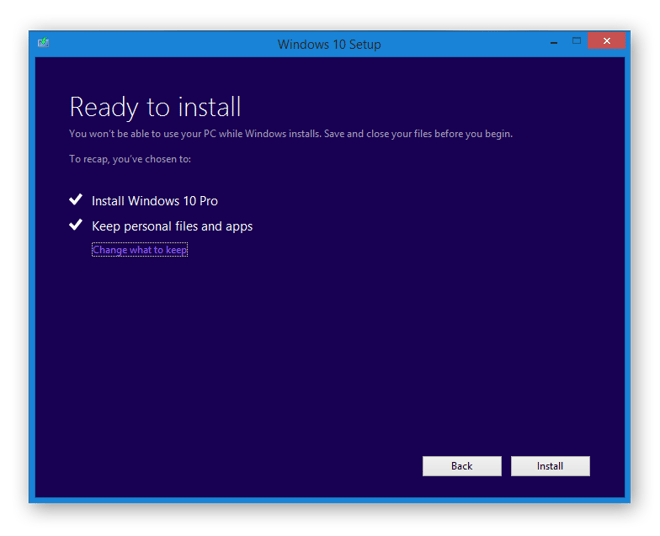
Task: Open the Change what to keep link
Action: (x=140, y=250)
